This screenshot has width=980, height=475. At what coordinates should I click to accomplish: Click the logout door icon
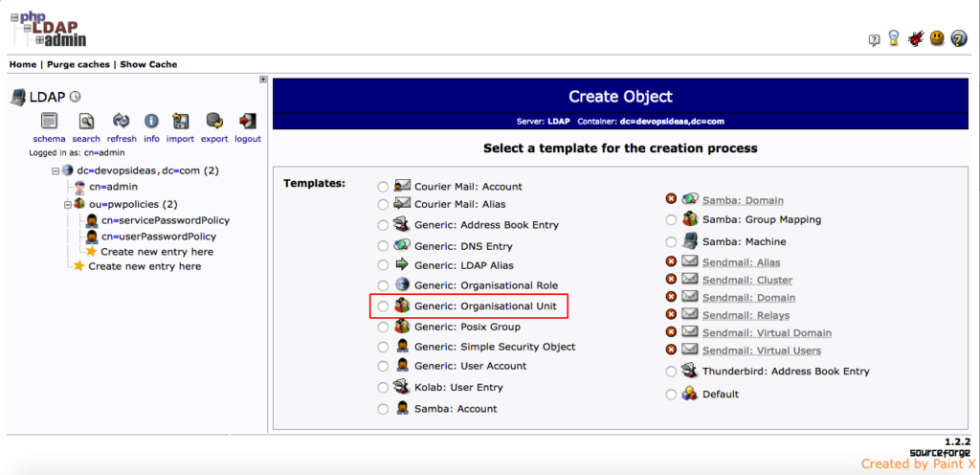248,122
